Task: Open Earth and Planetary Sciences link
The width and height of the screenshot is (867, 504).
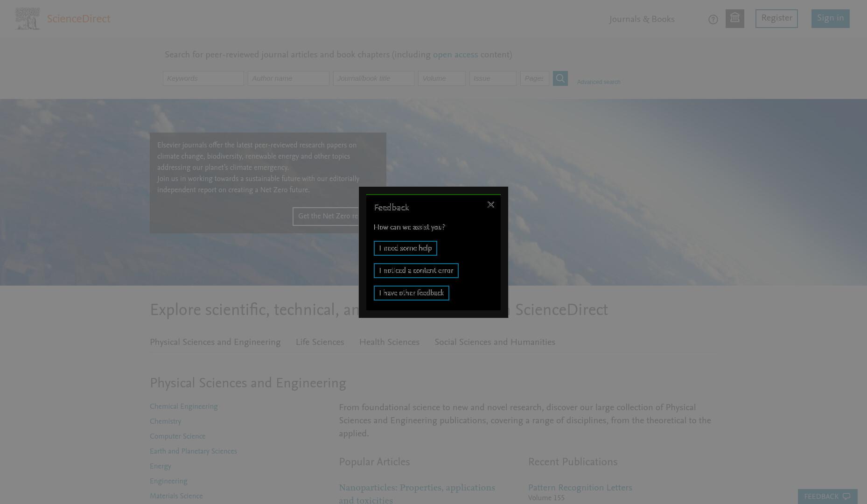Action: (193, 451)
